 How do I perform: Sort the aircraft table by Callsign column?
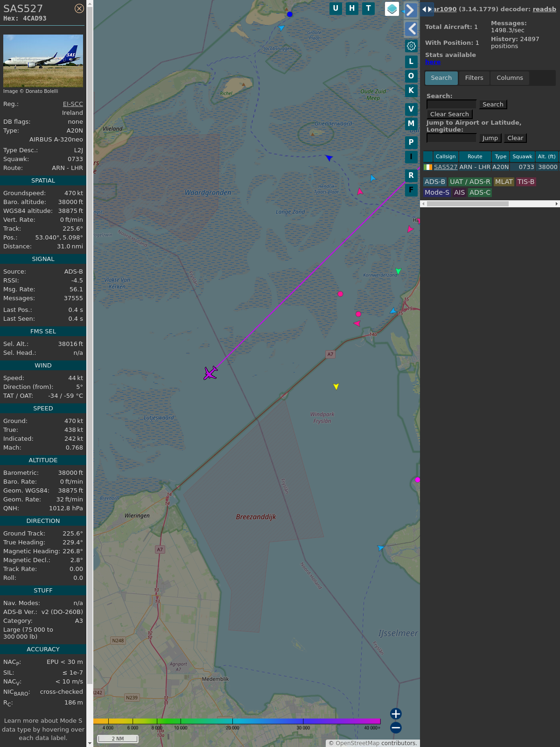pos(446,156)
